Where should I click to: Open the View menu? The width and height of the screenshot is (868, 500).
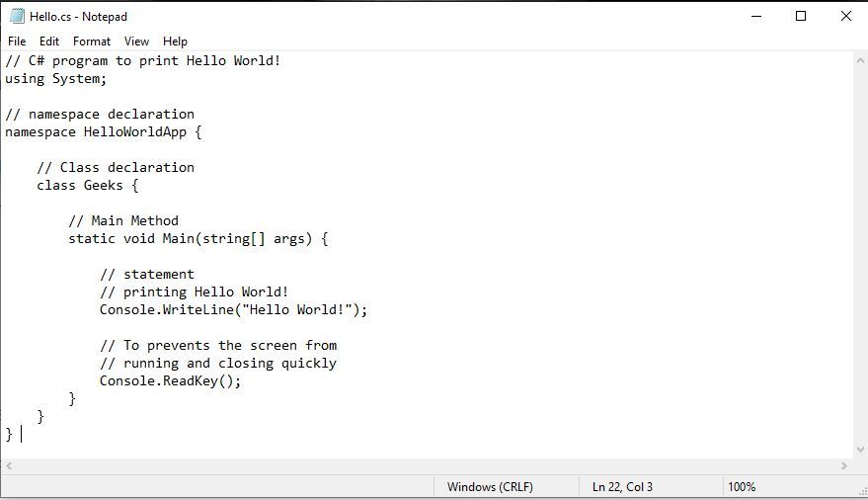pos(136,42)
